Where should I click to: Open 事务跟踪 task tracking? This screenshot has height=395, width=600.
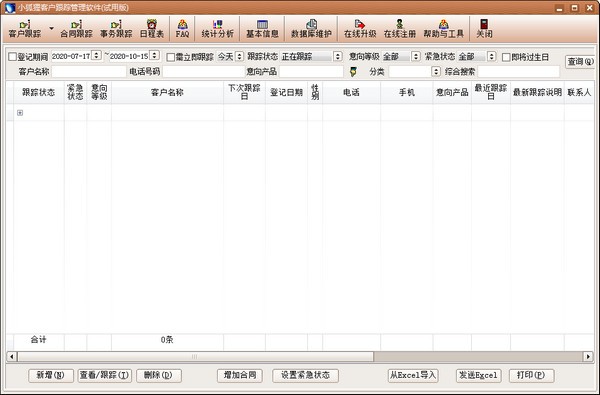(x=116, y=29)
